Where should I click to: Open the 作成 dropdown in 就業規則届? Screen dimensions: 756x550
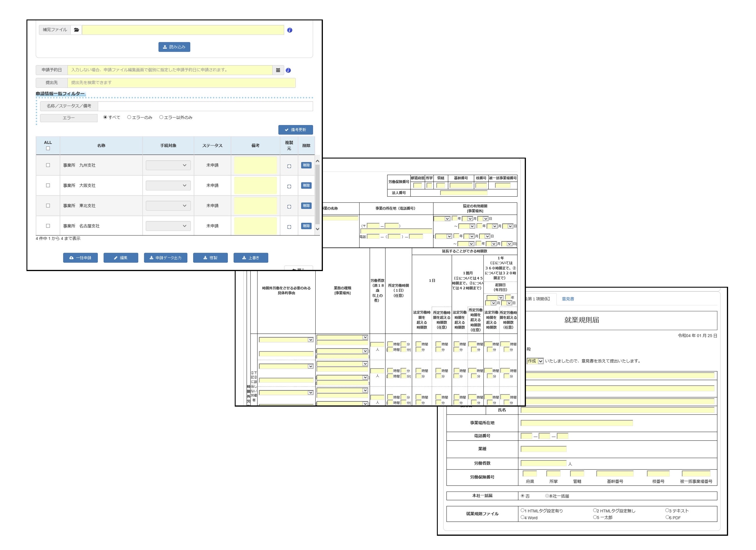[x=535, y=361]
